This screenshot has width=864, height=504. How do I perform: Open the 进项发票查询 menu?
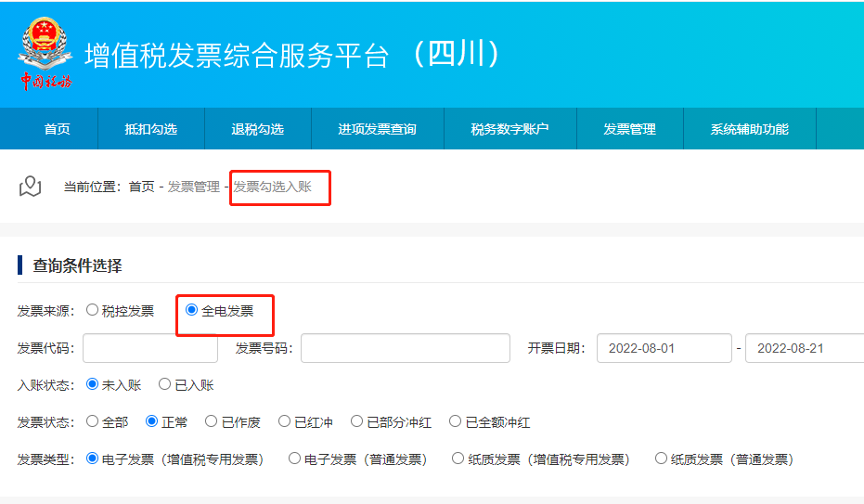[x=377, y=129]
